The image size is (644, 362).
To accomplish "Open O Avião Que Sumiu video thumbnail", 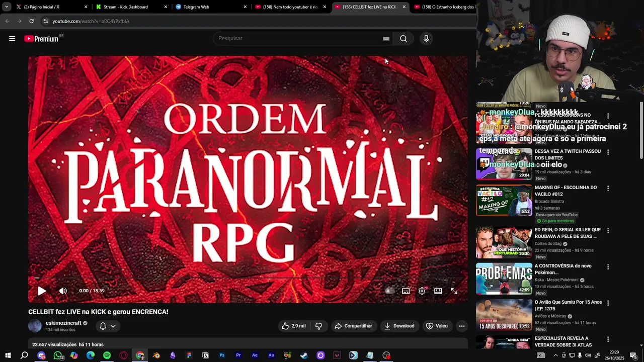I will click(504, 315).
